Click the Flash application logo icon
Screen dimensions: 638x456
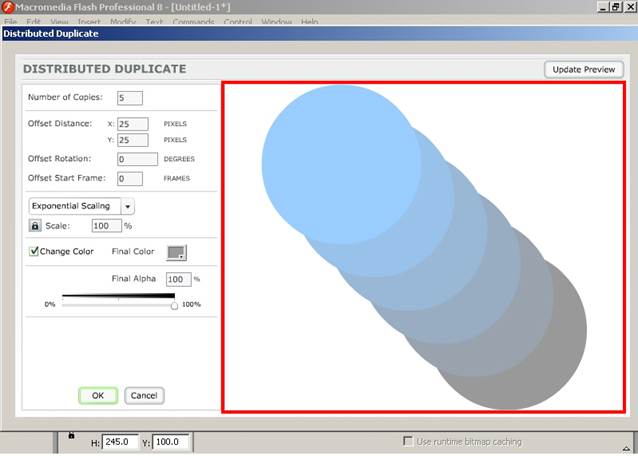7,7
